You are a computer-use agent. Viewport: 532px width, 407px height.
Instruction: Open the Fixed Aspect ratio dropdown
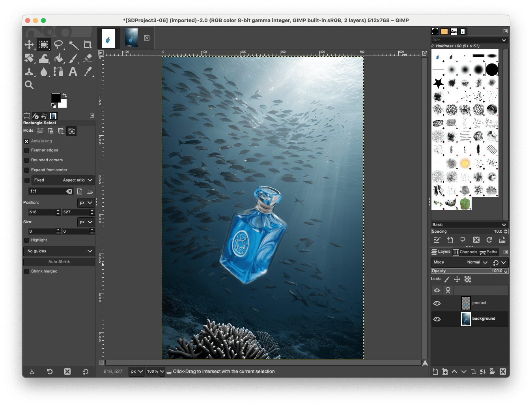(63, 180)
